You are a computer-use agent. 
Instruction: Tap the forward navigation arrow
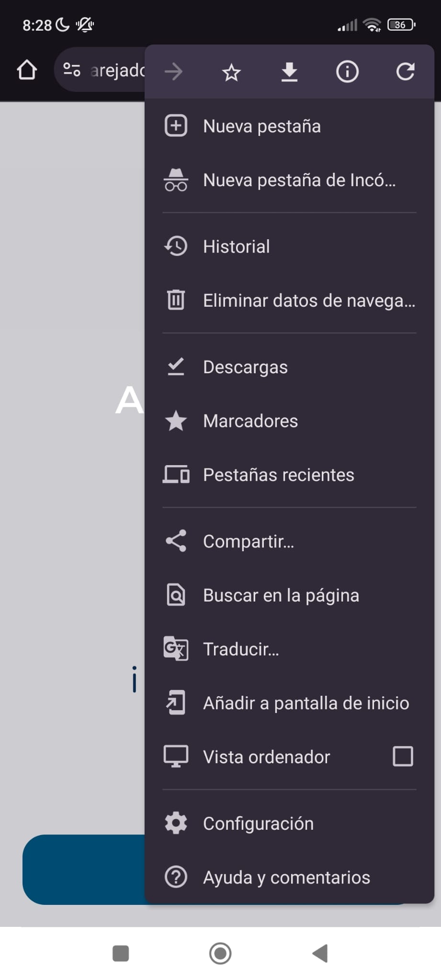click(173, 72)
